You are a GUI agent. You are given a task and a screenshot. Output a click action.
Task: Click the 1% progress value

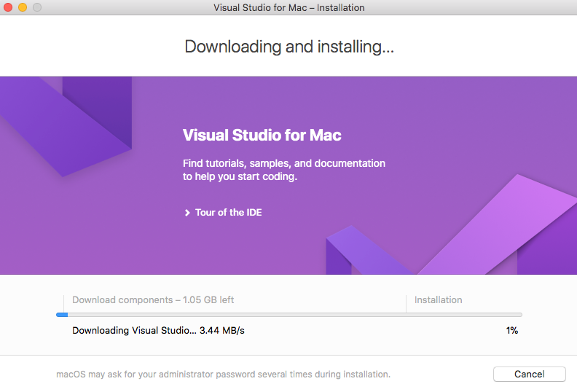[512, 330]
